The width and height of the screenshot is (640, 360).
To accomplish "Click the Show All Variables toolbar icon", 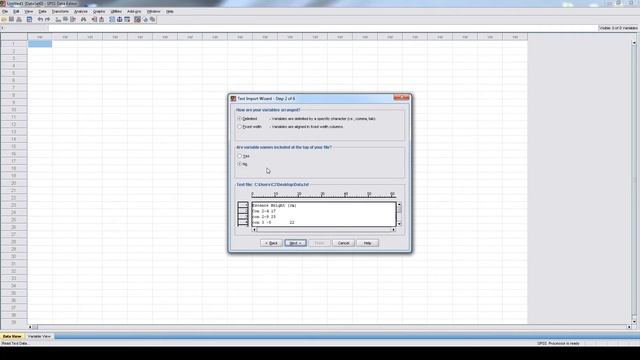I will pos(152,19).
